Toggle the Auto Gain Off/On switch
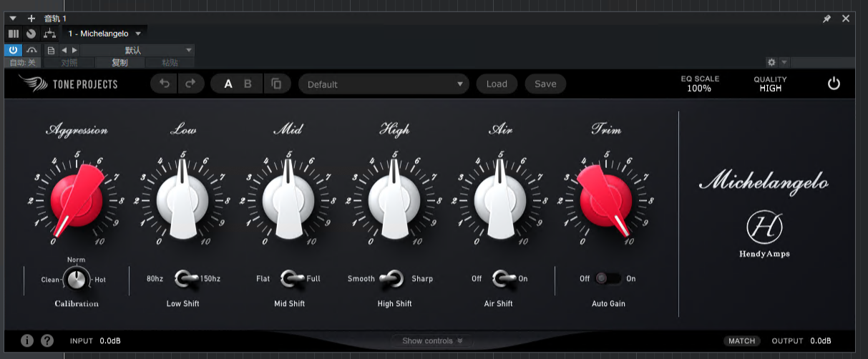The height and width of the screenshot is (359, 868). (x=608, y=278)
